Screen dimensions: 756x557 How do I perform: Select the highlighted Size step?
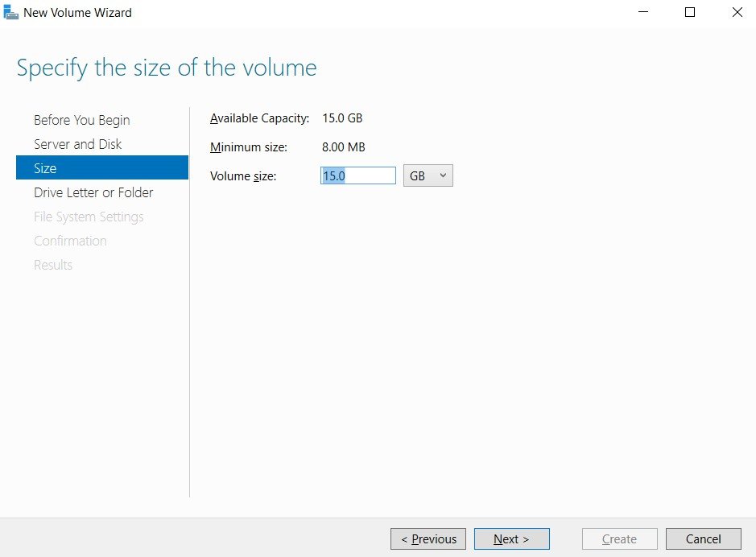tap(102, 167)
